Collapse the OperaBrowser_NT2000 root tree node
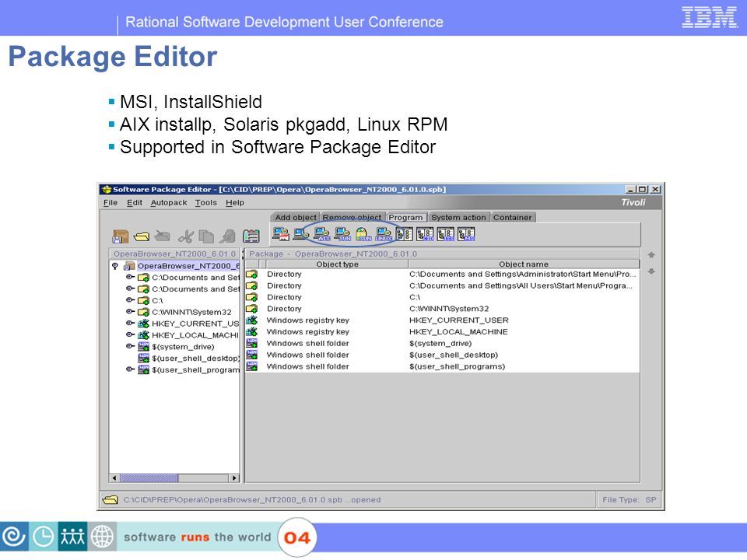 pyautogui.click(x=115, y=266)
